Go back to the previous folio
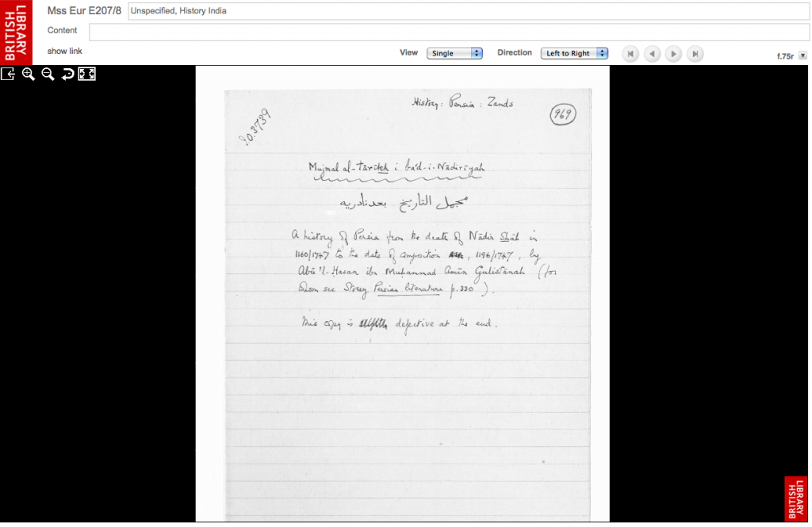 click(x=652, y=53)
